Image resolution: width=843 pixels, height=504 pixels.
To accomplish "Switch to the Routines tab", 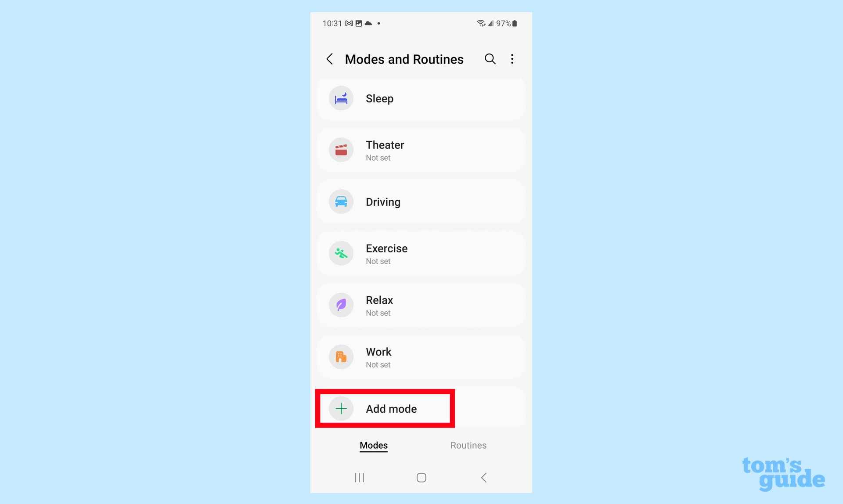I will [468, 445].
